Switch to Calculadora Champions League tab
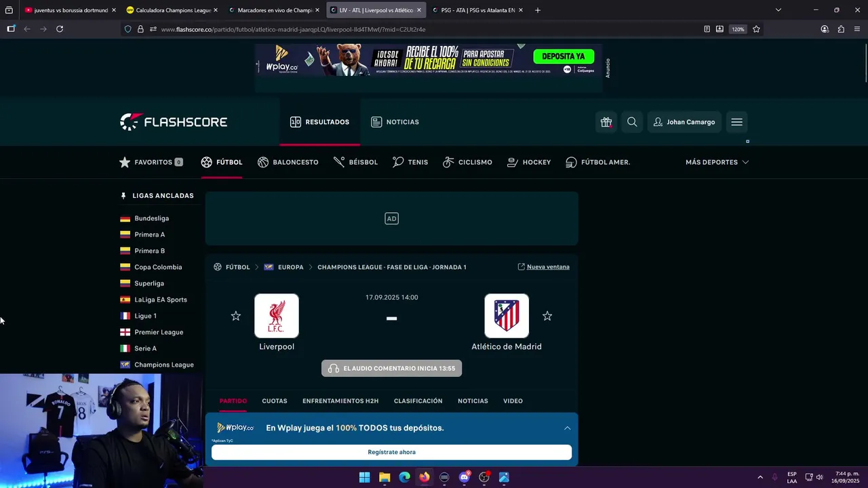 tap(172, 10)
